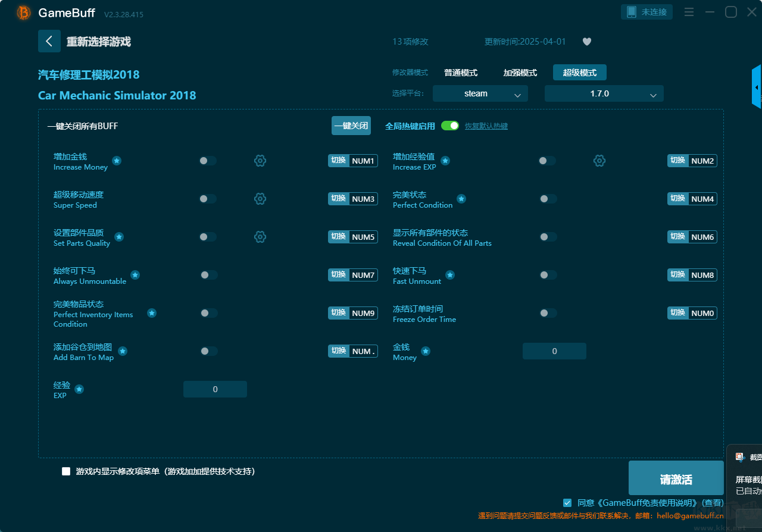Open the disclaimer (查看) link

713,503
